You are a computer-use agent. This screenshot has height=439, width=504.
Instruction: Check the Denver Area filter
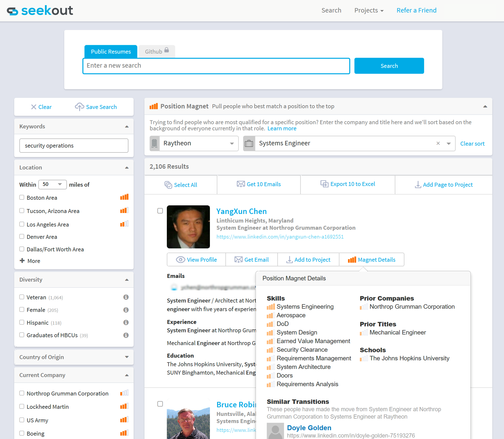[x=22, y=236]
